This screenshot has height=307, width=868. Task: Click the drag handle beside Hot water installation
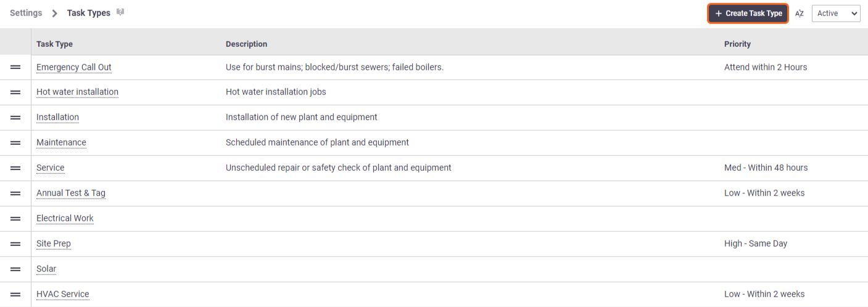pyautogui.click(x=15, y=92)
